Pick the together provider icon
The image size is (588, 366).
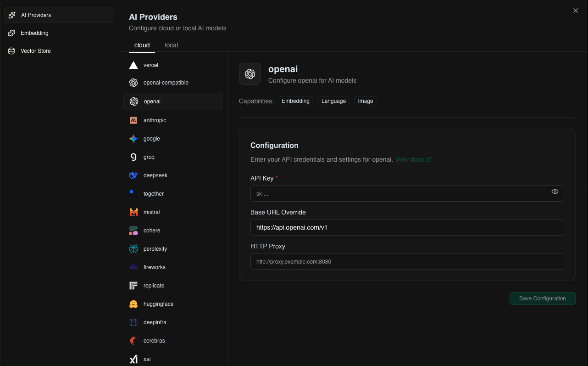[x=133, y=194]
